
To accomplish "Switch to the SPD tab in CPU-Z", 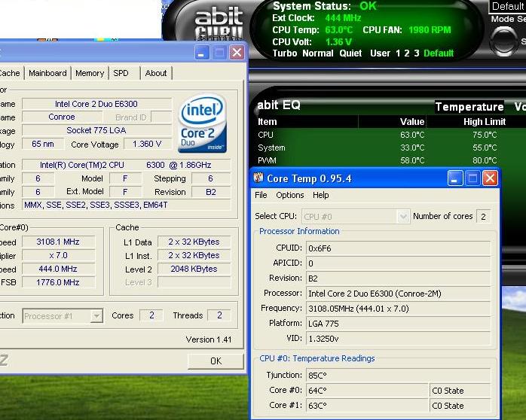I will (121, 73).
